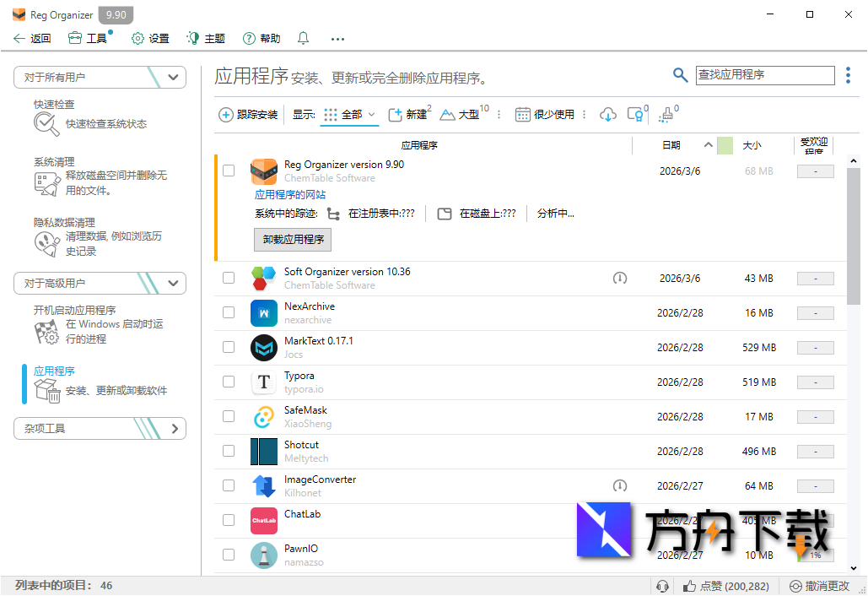The width and height of the screenshot is (868, 596).
Task: Check the Reg Organizer checkbox
Action: pos(229,171)
